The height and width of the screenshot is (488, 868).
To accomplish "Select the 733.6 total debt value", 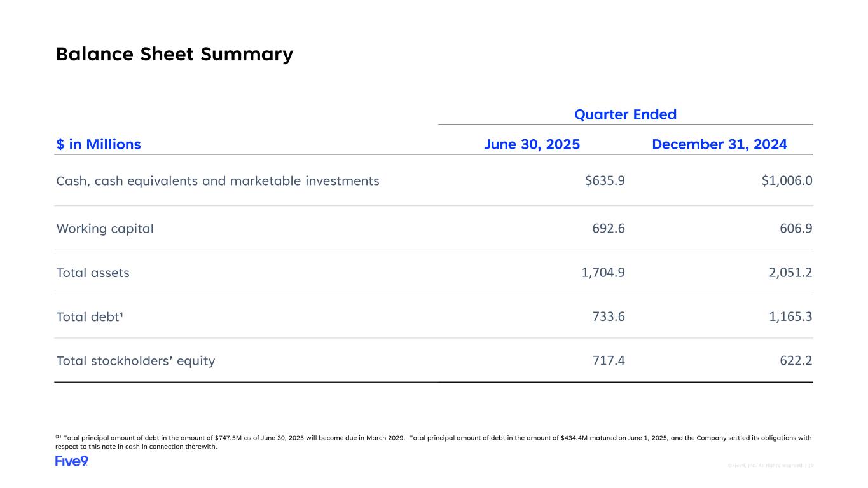I will pyautogui.click(x=608, y=316).
